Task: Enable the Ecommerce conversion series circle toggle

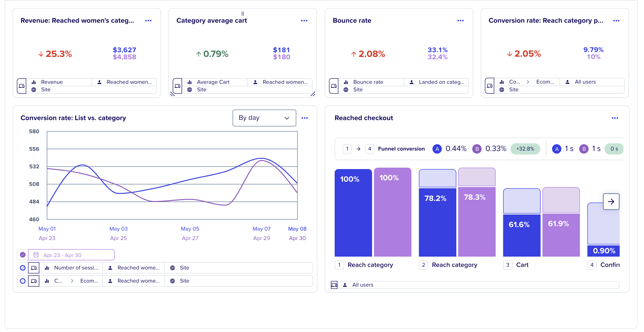Action: tap(23, 281)
